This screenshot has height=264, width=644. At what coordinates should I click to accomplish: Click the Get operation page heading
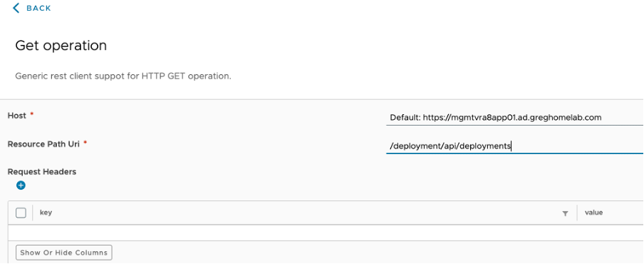pyautogui.click(x=61, y=45)
